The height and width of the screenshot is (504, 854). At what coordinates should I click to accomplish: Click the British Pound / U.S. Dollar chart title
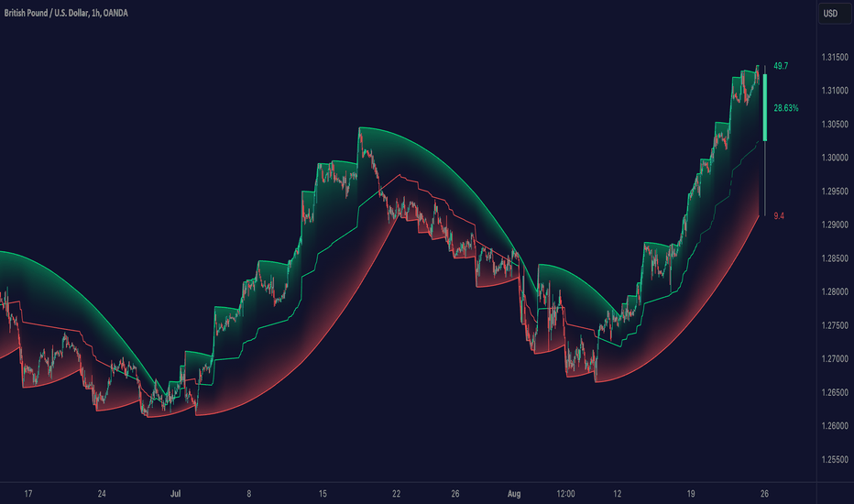pos(66,13)
